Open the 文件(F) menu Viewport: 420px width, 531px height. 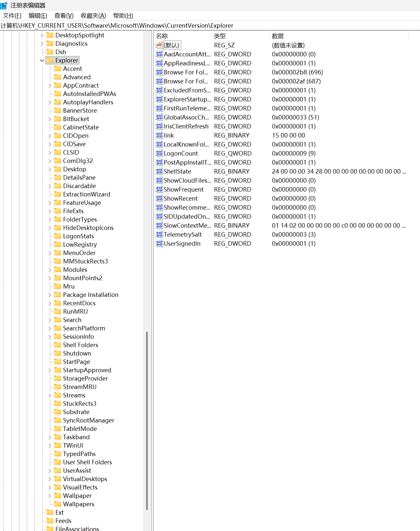pos(12,15)
